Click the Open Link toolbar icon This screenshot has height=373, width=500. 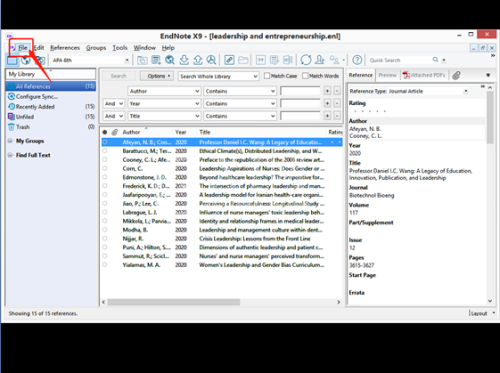pyautogui.click(x=229, y=60)
